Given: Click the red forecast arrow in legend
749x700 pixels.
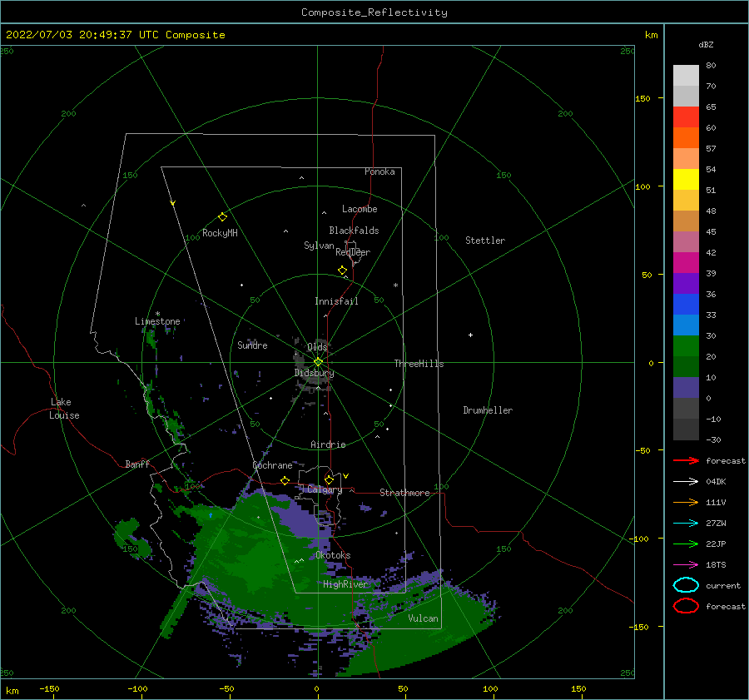Looking at the screenshot, I should [686, 460].
